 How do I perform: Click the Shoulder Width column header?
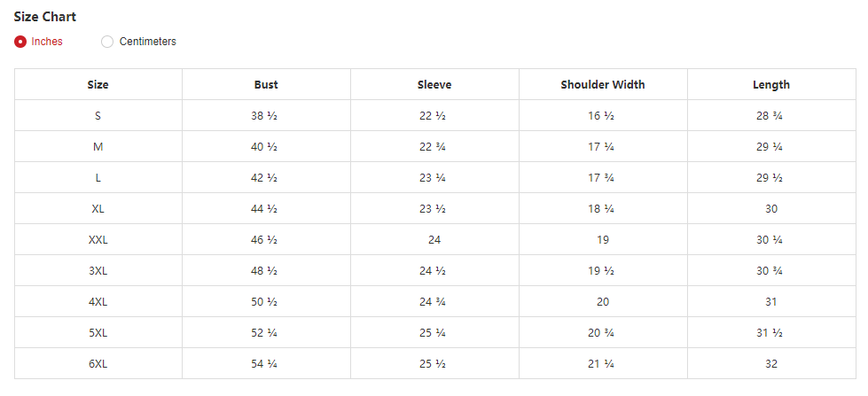[603, 85]
